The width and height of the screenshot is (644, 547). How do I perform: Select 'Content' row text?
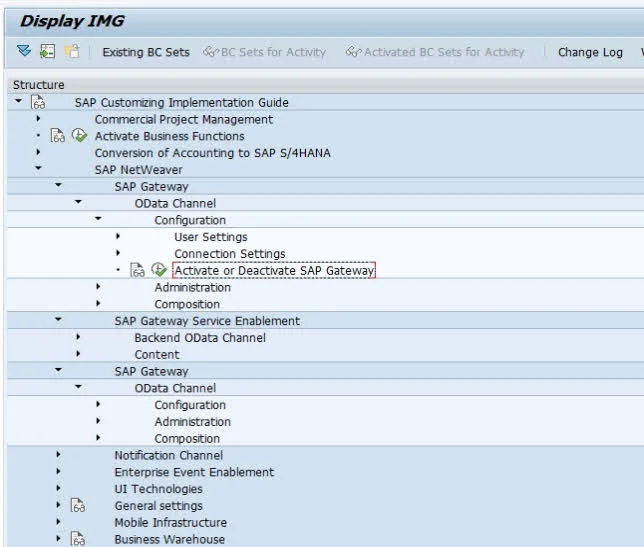click(x=157, y=354)
